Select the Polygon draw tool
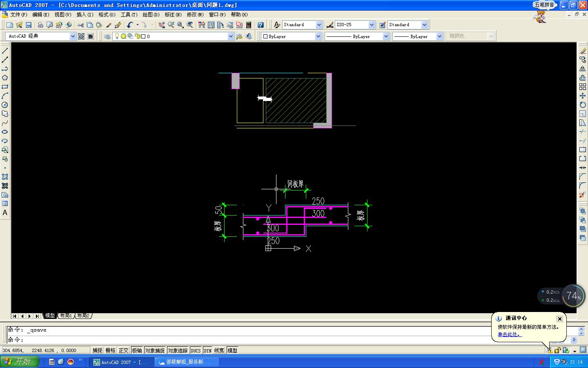 5,78
